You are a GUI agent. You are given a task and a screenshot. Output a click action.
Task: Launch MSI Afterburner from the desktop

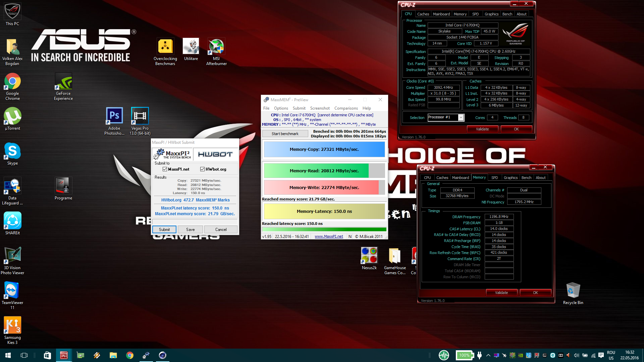tap(216, 52)
